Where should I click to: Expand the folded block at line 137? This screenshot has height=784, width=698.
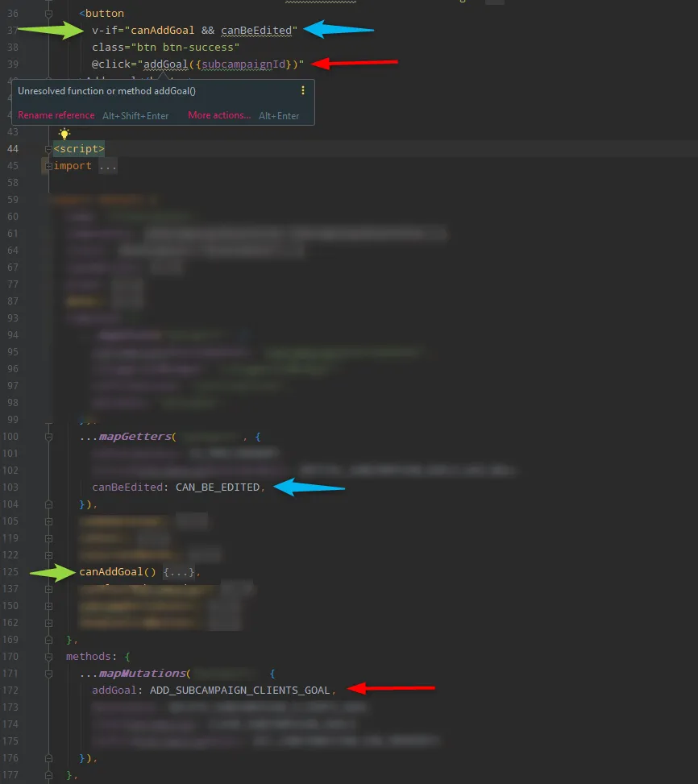(x=48, y=589)
